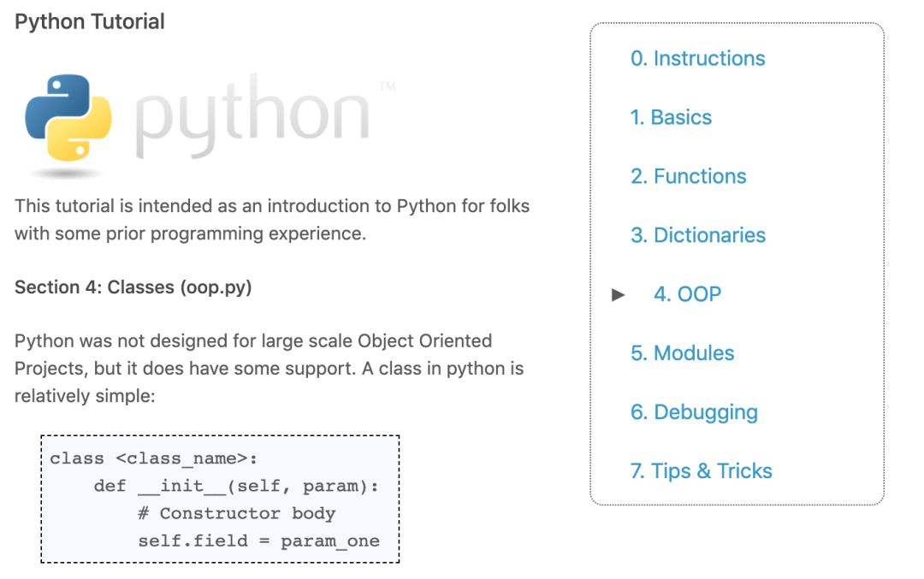924x579 pixels.
Task: Open 5. Modules section
Action: coord(683,353)
